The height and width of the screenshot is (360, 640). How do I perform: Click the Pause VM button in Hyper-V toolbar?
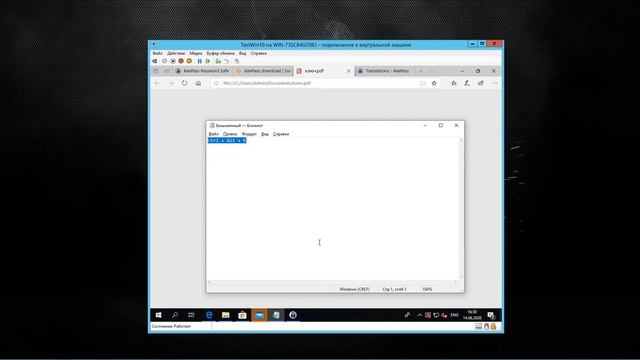[200, 61]
